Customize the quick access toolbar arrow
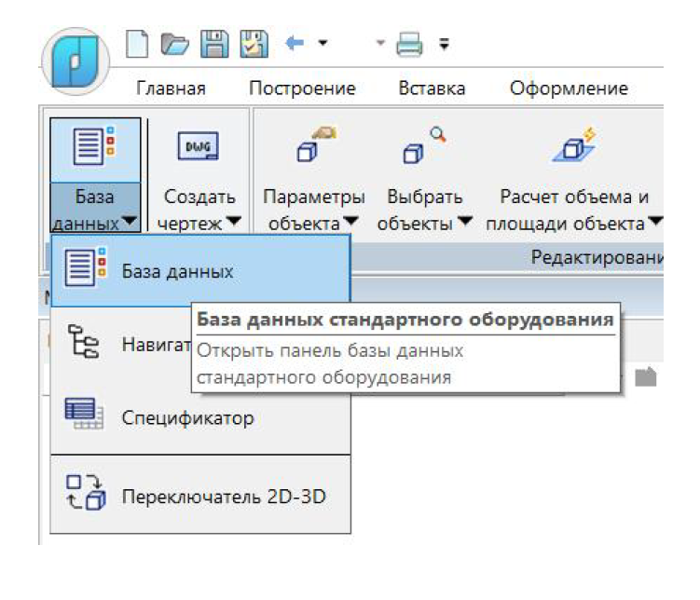700x600 pixels. click(444, 44)
